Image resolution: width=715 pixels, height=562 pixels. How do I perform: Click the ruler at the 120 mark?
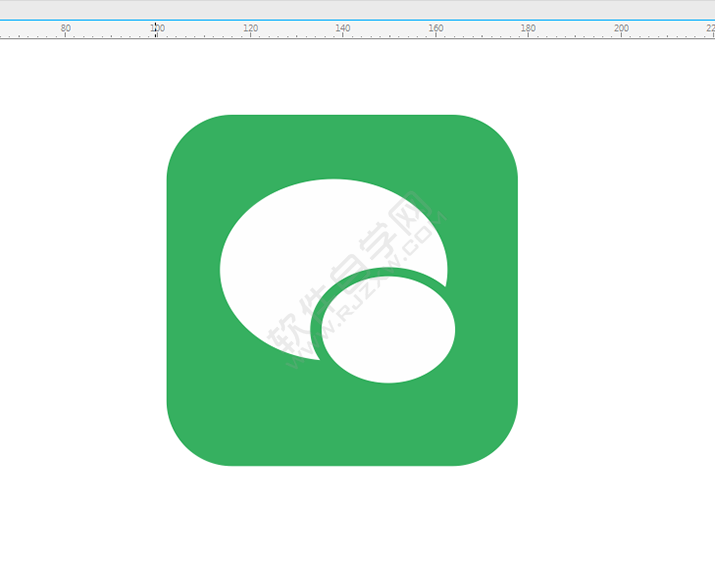tap(250, 28)
